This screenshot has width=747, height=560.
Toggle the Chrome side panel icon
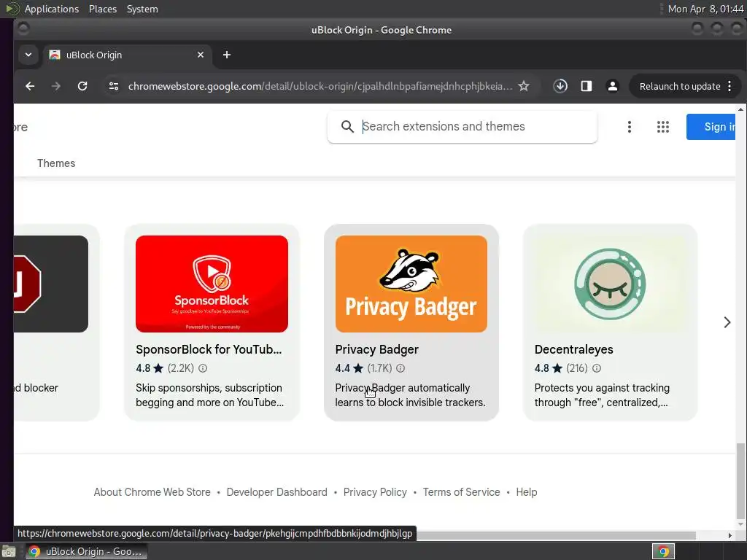click(587, 86)
